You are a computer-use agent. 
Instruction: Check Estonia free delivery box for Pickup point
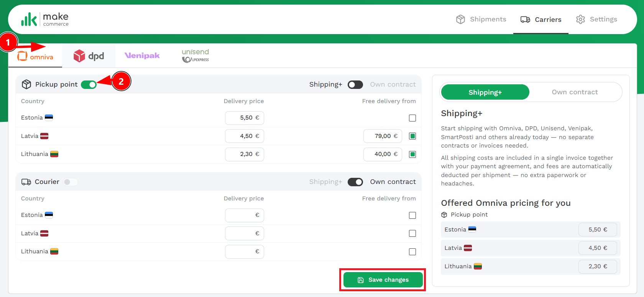[x=412, y=118]
